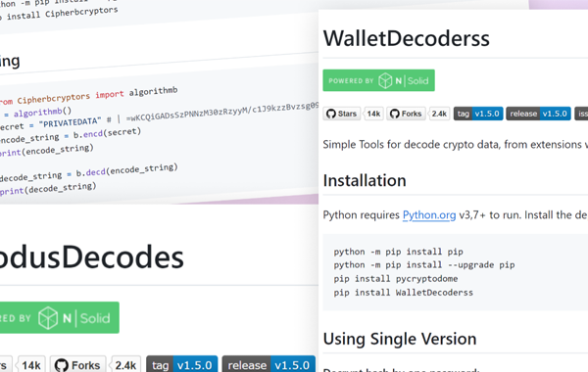
Task: Click the 'pip install pycryptodome' line
Action: (x=396, y=279)
